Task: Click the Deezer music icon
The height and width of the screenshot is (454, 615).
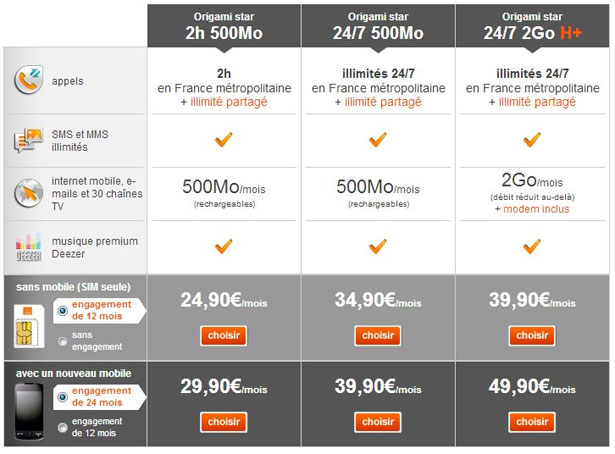Action: pyautogui.click(x=28, y=246)
